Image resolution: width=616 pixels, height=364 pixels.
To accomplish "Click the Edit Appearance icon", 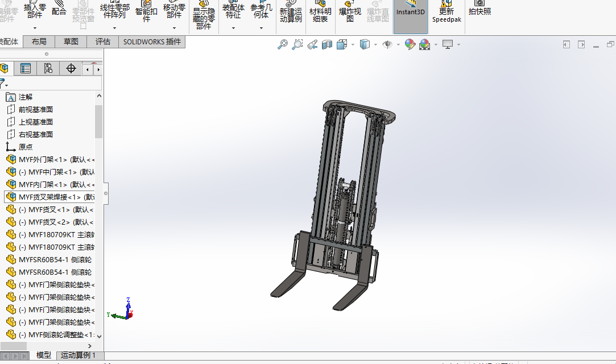I will click(410, 44).
